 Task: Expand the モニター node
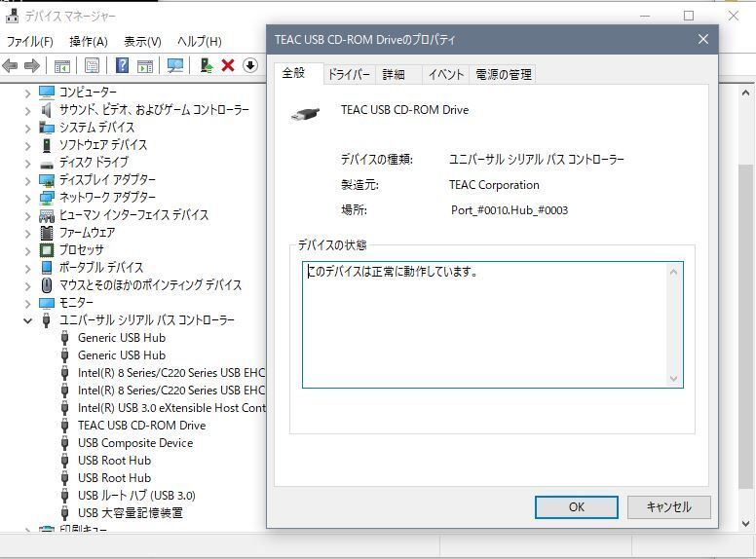27,304
